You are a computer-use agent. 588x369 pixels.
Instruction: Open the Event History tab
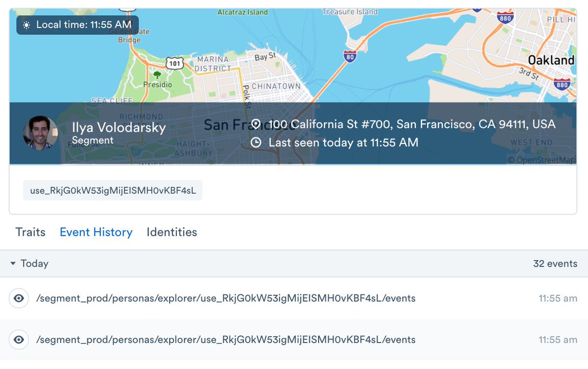(x=96, y=232)
